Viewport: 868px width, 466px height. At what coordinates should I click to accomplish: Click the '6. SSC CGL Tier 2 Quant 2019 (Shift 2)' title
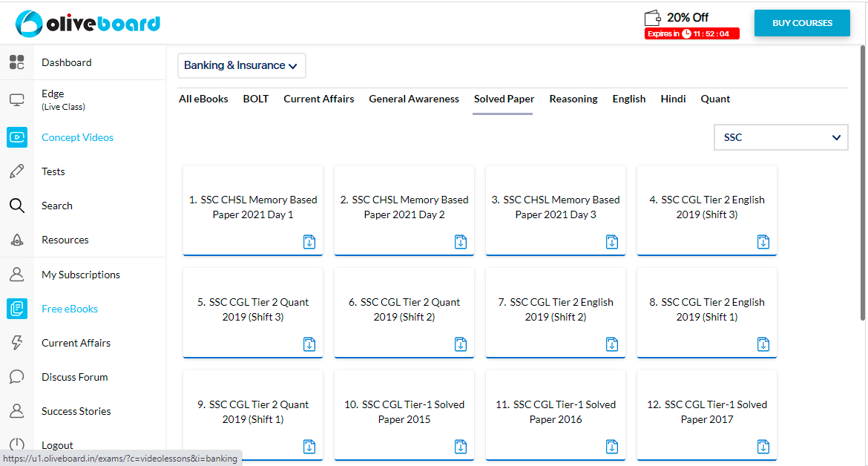click(x=404, y=309)
